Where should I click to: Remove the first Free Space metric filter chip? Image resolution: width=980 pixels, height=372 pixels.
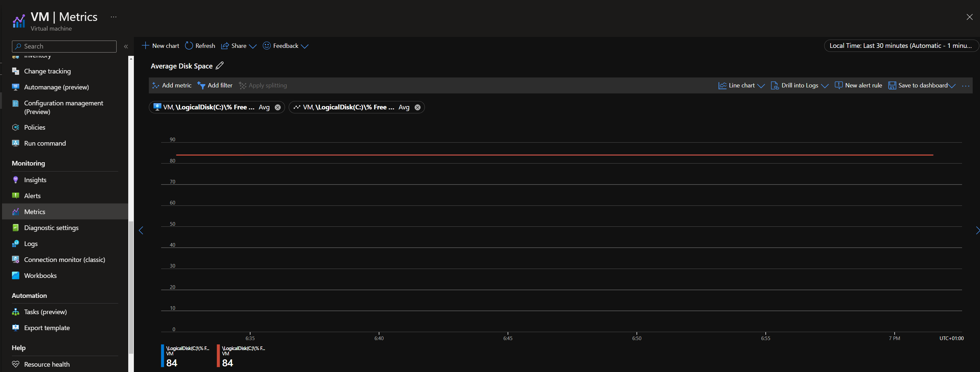tap(278, 107)
